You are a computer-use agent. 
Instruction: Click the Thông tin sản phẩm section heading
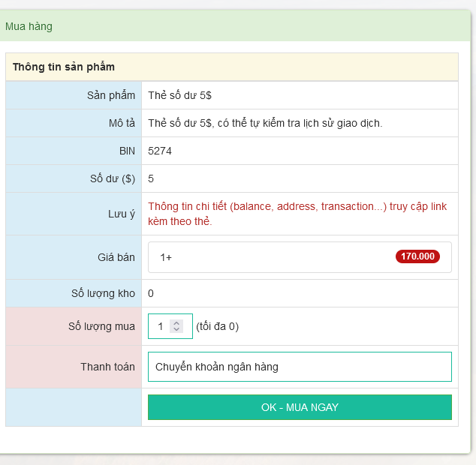[x=64, y=67]
